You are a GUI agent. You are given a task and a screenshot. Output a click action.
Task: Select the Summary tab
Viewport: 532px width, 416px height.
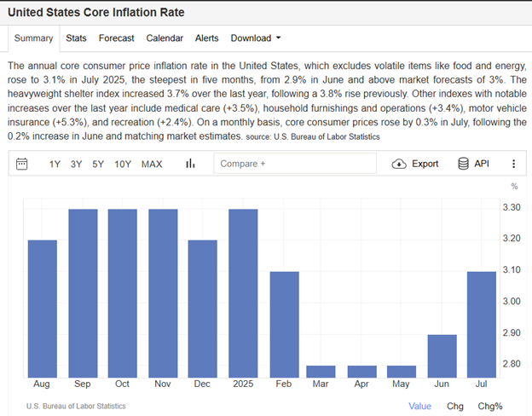33,38
